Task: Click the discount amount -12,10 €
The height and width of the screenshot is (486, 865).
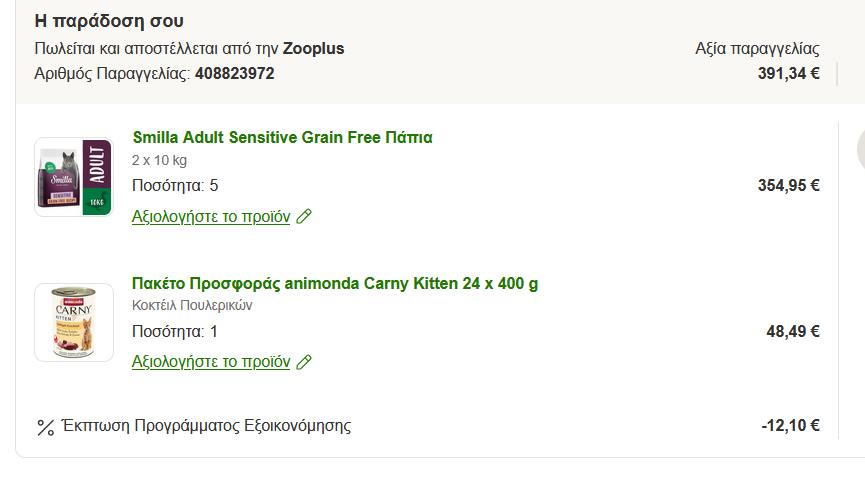Action: 790,426
